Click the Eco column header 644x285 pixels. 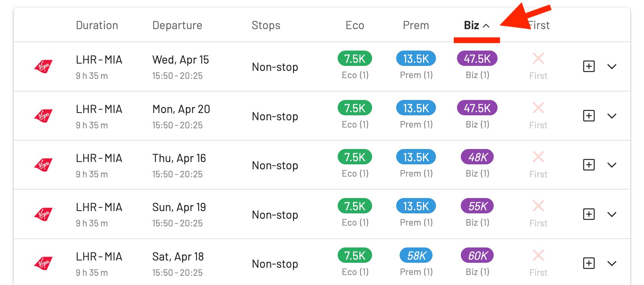click(x=355, y=25)
